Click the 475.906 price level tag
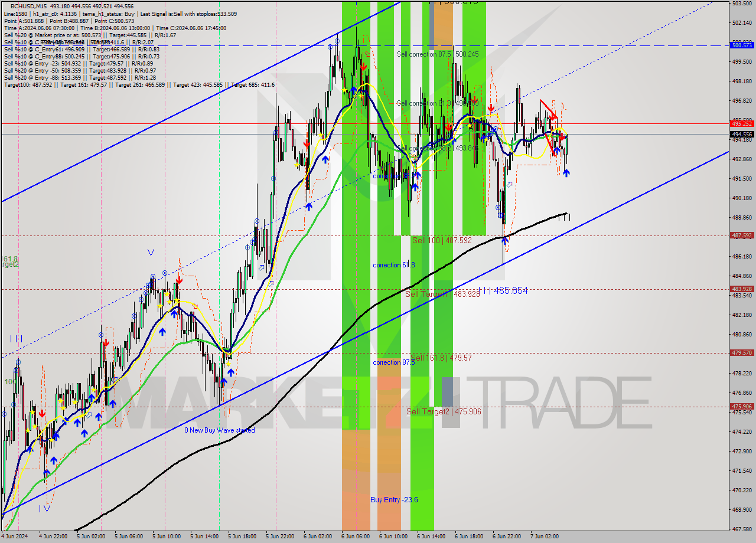The width and height of the screenshot is (756, 543). coord(742,406)
